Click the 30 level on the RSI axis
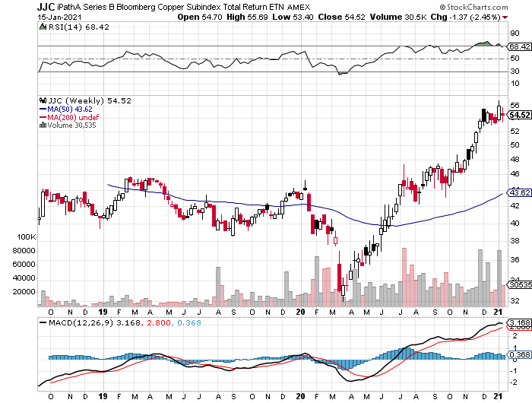The width and height of the screenshot is (532, 403). point(515,71)
